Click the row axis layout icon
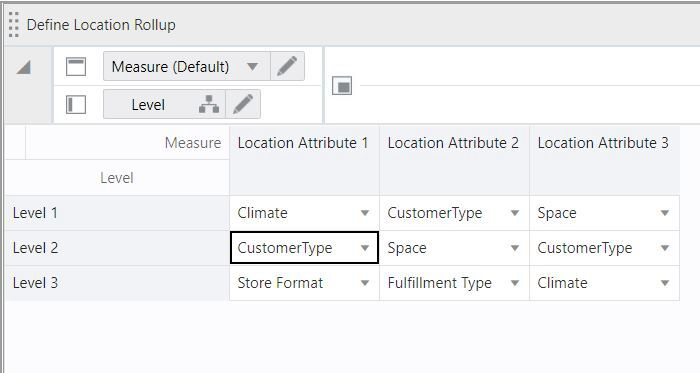 click(x=76, y=105)
